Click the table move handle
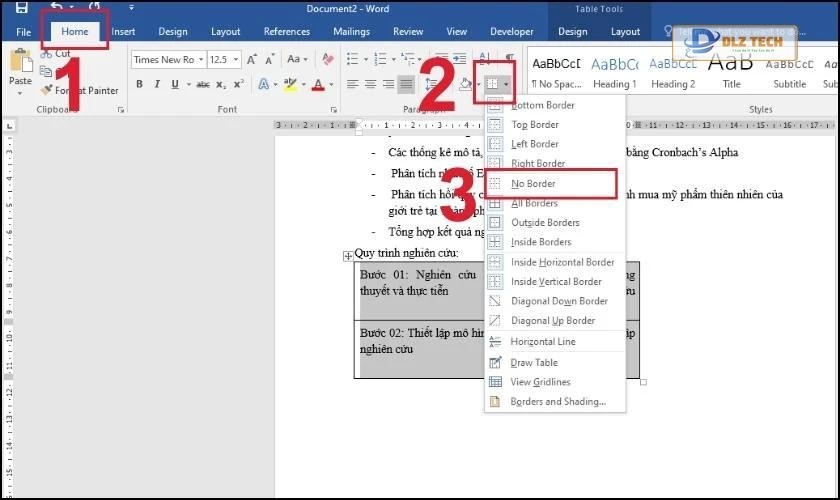Viewport: 840px width, 500px height. (348, 256)
